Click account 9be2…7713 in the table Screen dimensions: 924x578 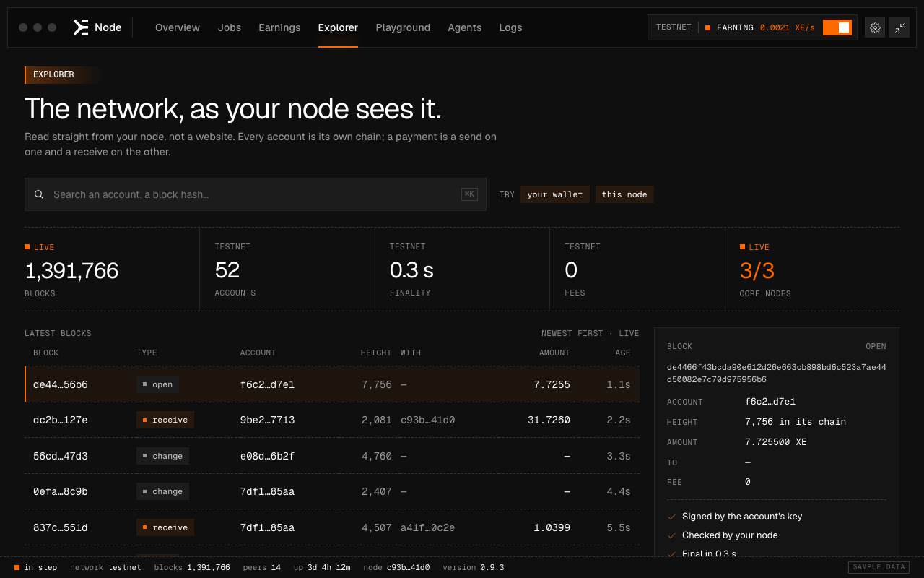pyautogui.click(x=267, y=420)
